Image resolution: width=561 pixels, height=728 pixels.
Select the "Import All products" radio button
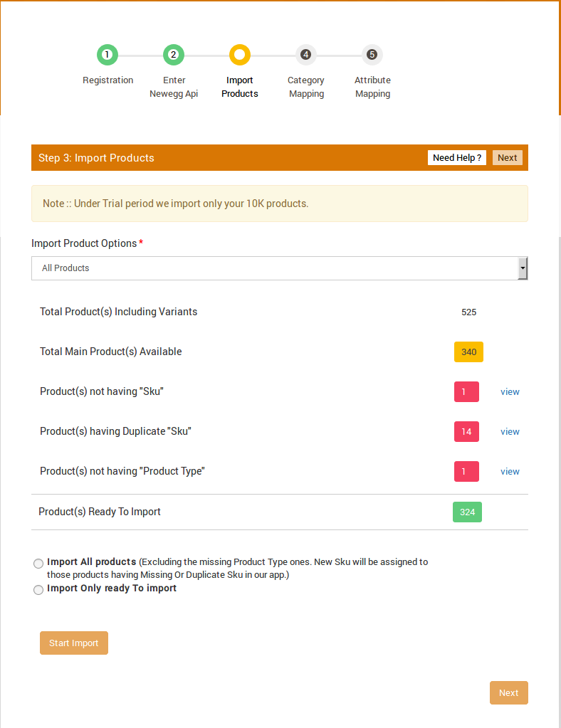point(38,563)
